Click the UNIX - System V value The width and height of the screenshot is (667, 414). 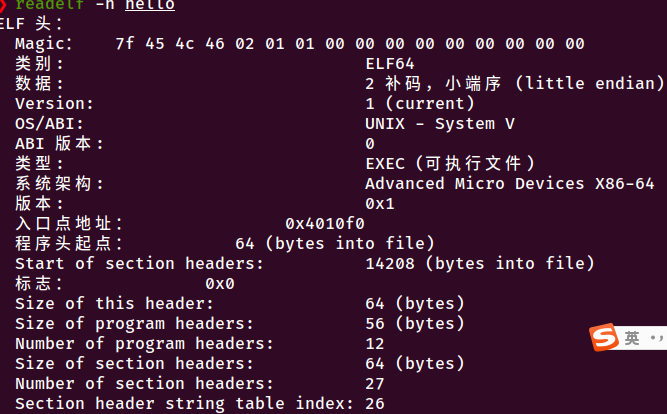[440, 124]
